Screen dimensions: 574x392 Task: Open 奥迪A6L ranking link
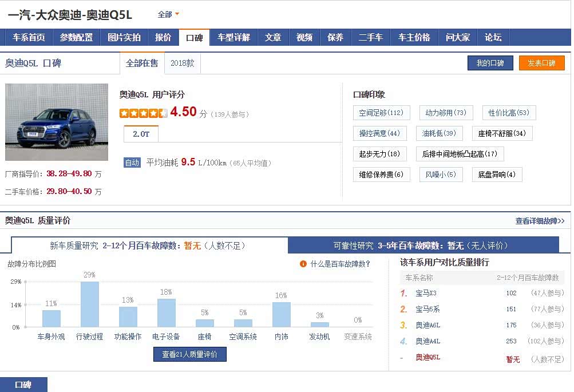tap(427, 325)
